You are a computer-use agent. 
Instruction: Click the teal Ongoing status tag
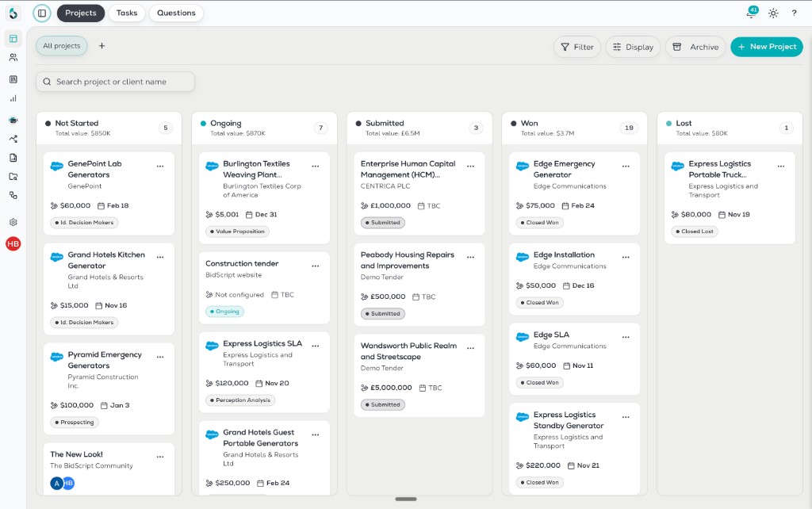[x=224, y=312]
